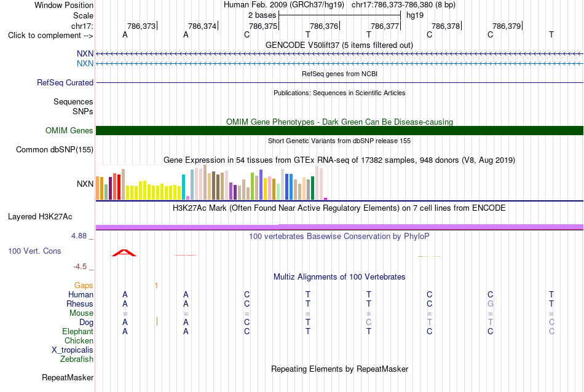Click the H3K27Ac Mark track title

click(339, 208)
